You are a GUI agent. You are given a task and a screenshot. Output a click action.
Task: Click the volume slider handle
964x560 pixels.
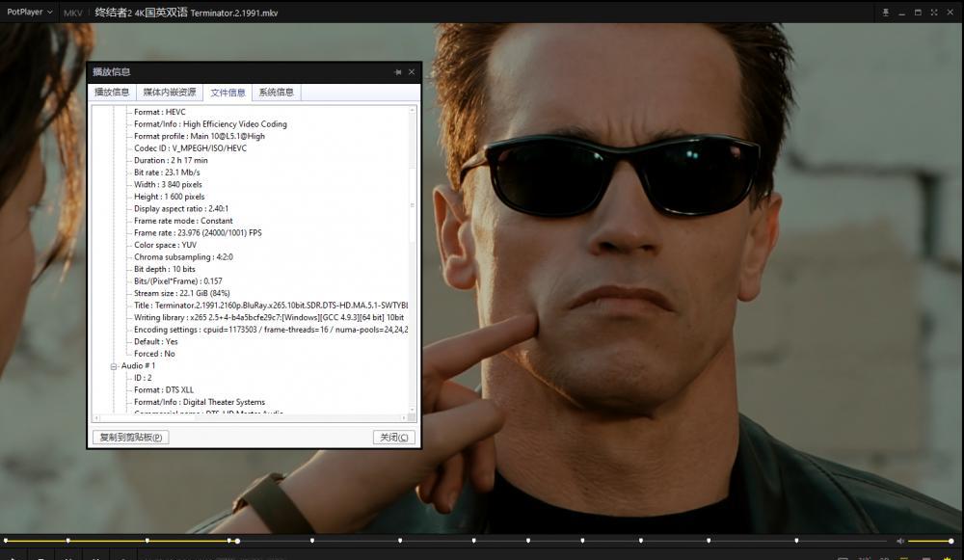click(951, 541)
